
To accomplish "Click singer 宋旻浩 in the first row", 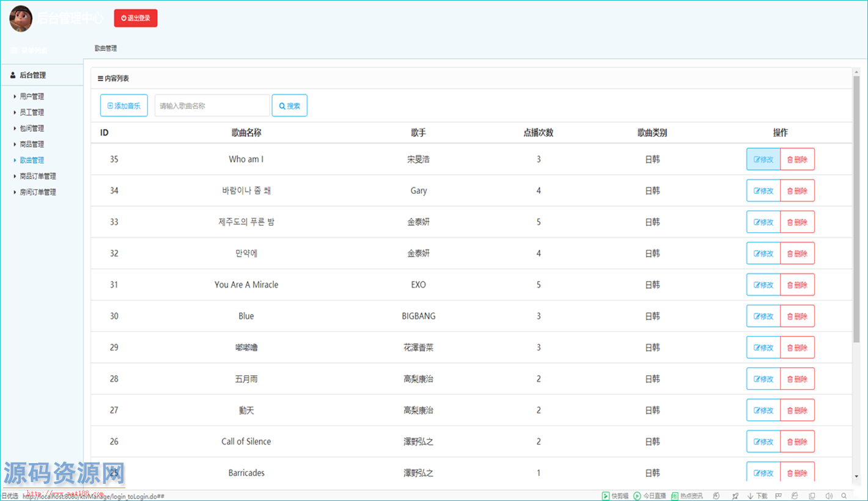I will [419, 159].
